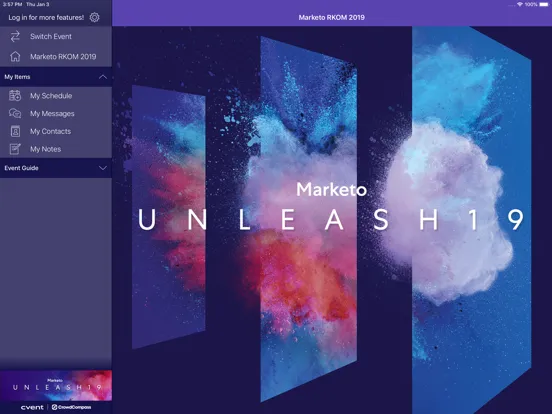
Task: Tap the home icon beside Marketo RKOM 2019
Action: tap(15, 56)
